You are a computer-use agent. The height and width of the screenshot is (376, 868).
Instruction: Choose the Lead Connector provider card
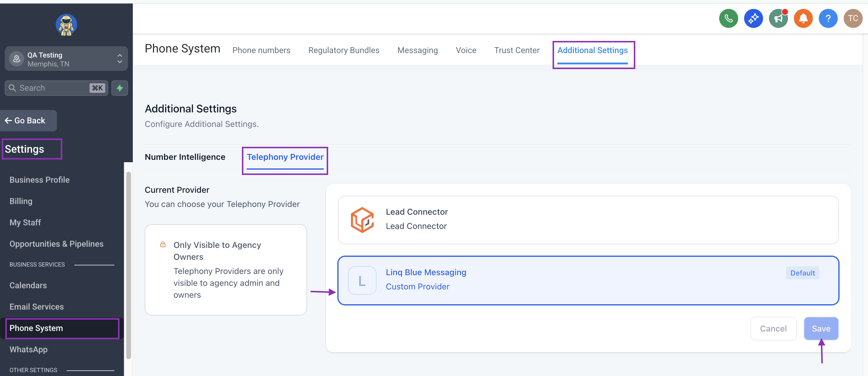coord(588,220)
